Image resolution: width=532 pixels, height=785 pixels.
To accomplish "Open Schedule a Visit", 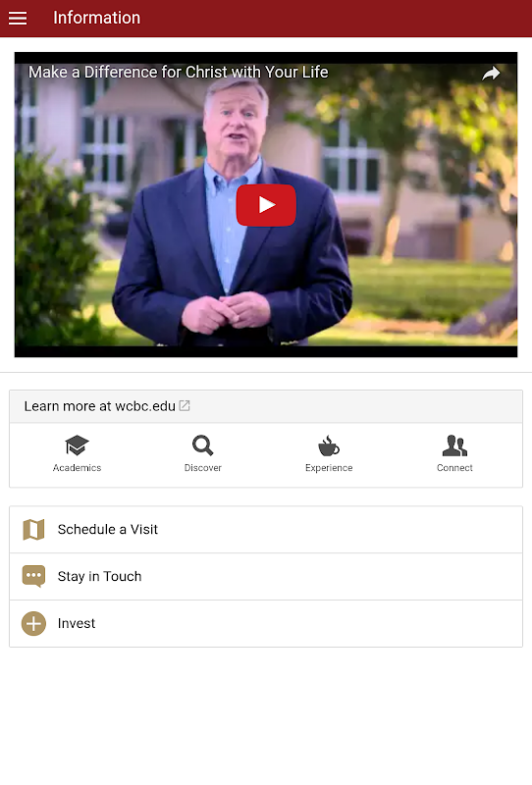I will click(x=266, y=530).
